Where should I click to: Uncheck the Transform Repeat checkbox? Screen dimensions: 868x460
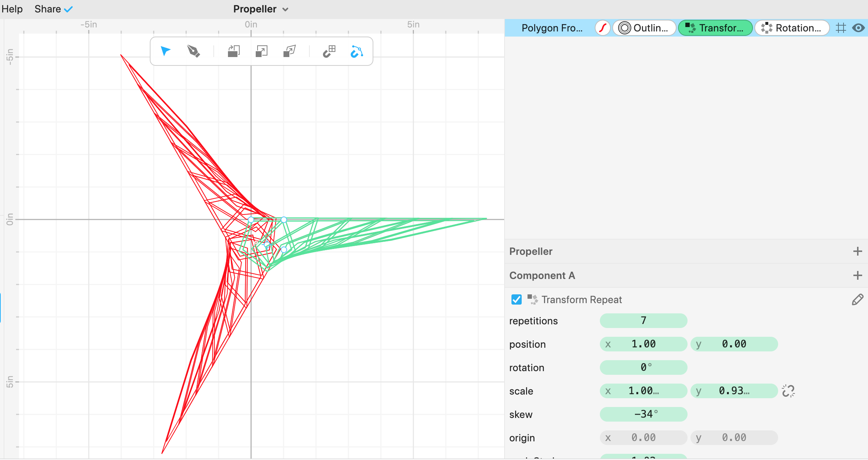point(517,299)
